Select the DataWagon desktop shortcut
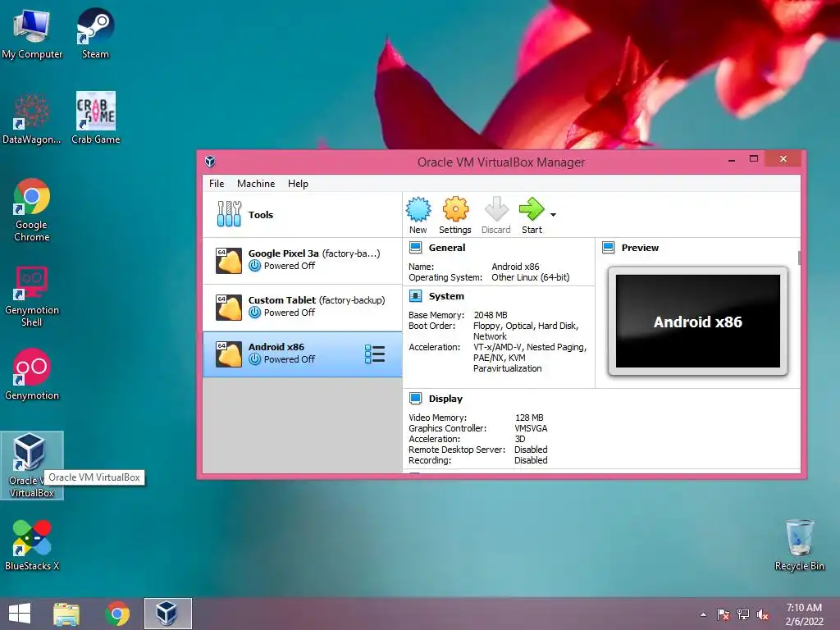The height and width of the screenshot is (630, 840). click(32, 118)
